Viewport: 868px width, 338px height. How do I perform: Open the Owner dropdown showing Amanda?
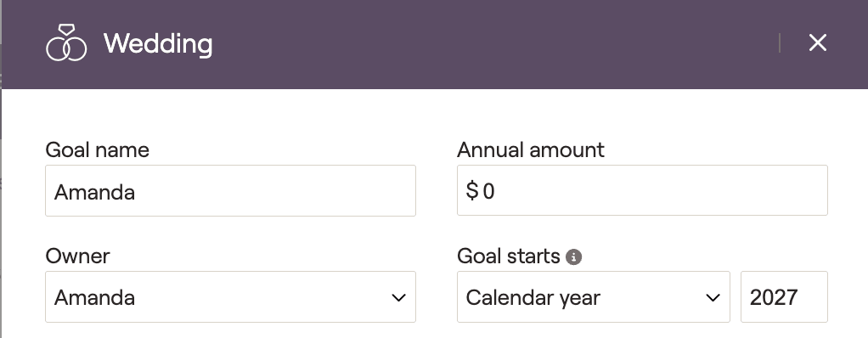[230, 297]
